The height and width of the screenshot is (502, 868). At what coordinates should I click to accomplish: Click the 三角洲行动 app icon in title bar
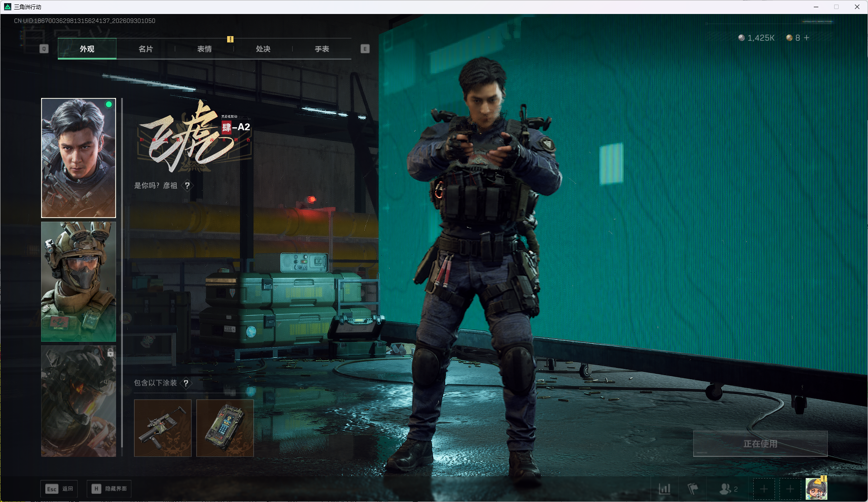coord(7,7)
